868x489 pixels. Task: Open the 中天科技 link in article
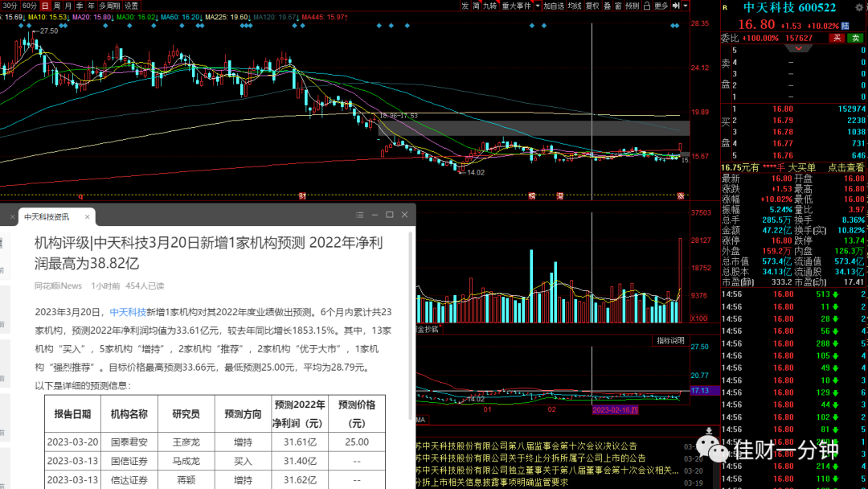pos(128,312)
